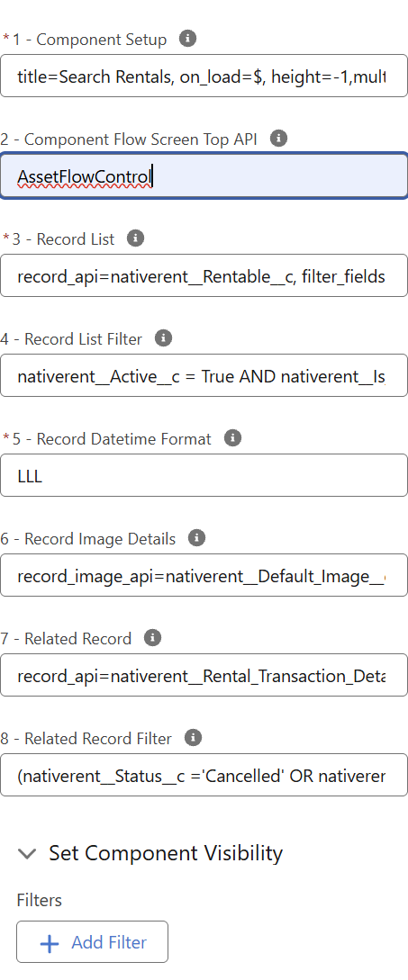408x980 pixels.
Task: Click the Record List input starting record_api=nativerent__Rentable__c
Action: [x=204, y=275]
